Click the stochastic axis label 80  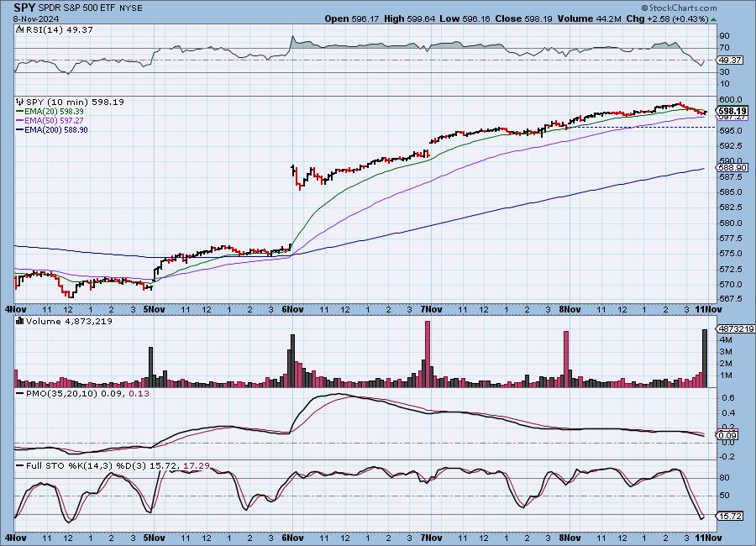point(724,478)
